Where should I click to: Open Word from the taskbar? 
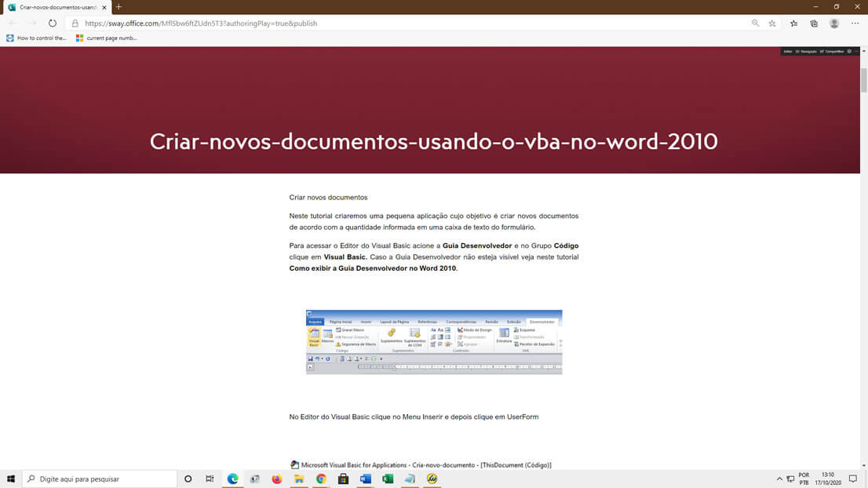[x=366, y=479]
